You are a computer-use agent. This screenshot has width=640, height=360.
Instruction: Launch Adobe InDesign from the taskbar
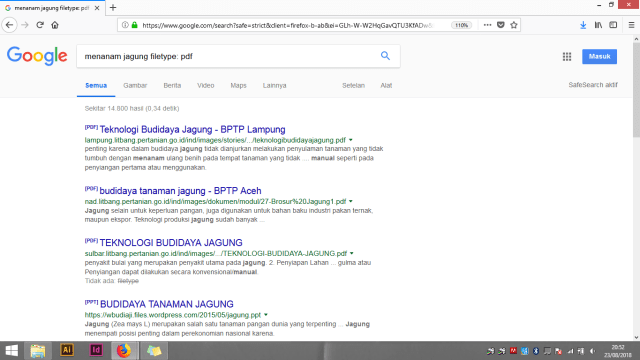(x=96, y=350)
